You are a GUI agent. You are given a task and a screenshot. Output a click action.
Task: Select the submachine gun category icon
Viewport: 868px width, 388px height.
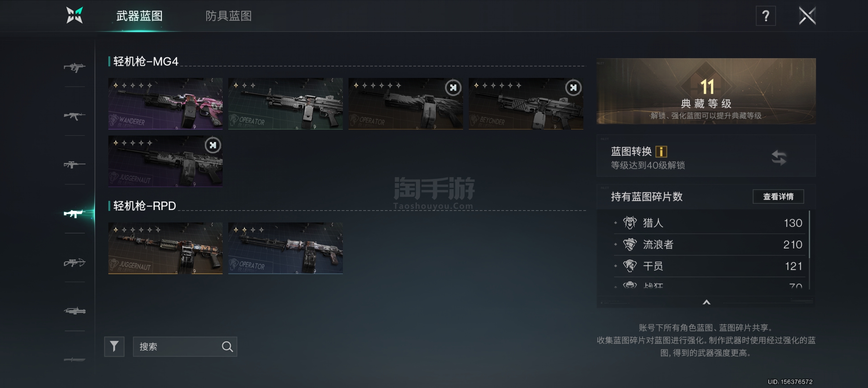point(75,67)
